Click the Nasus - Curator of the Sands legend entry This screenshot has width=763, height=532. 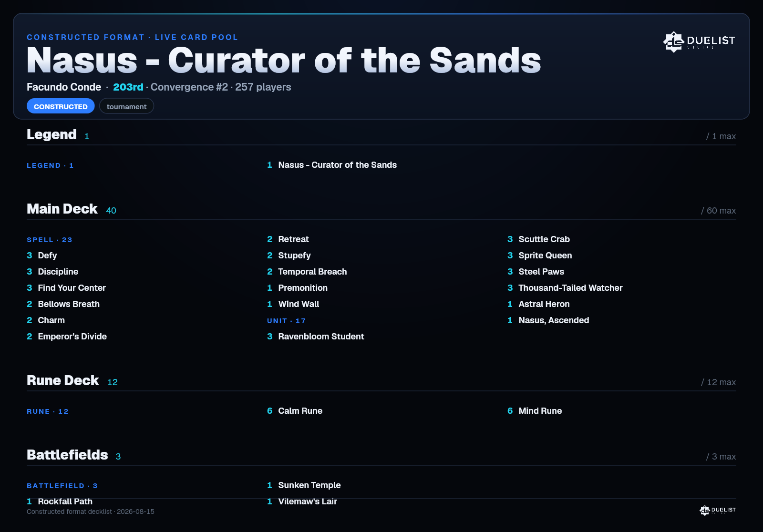click(x=332, y=165)
